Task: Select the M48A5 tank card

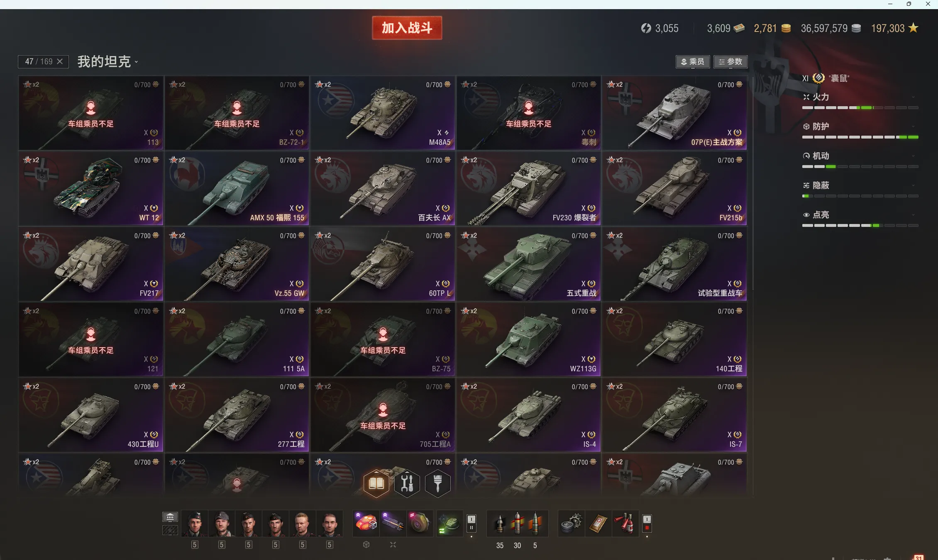Action: pyautogui.click(x=383, y=113)
